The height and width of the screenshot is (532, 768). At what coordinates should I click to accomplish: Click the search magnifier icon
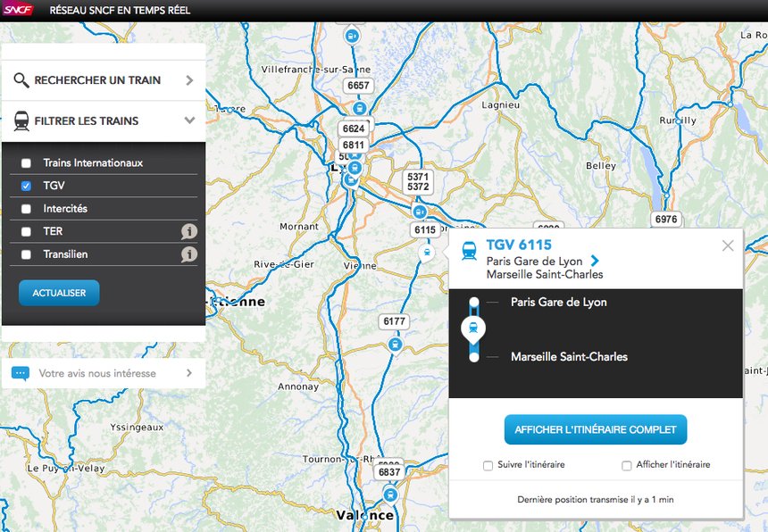click(21, 80)
